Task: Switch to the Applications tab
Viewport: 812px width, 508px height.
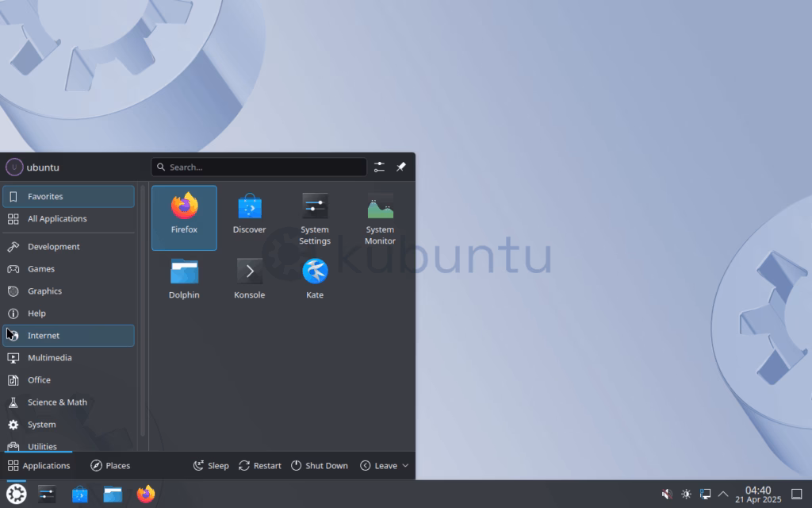Action: (x=39, y=465)
